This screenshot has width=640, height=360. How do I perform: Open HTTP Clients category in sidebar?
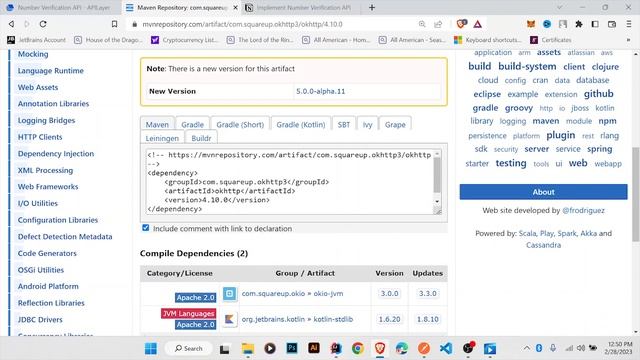40,137
